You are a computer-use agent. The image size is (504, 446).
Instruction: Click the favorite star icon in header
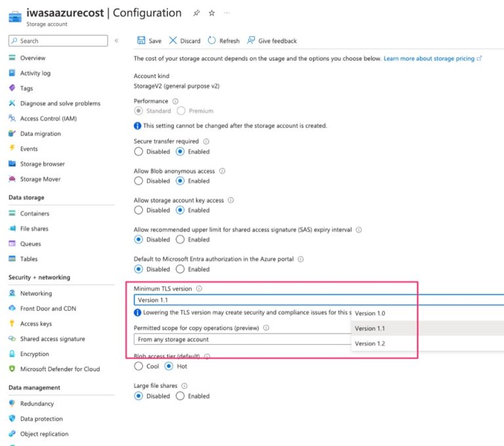pyautogui.click(x=211, y=13)
